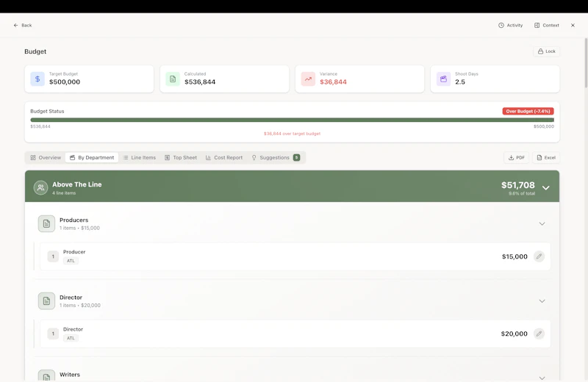Switch to the Overview tab
This screenshot has width=588, height=382.
coord(46,157)
